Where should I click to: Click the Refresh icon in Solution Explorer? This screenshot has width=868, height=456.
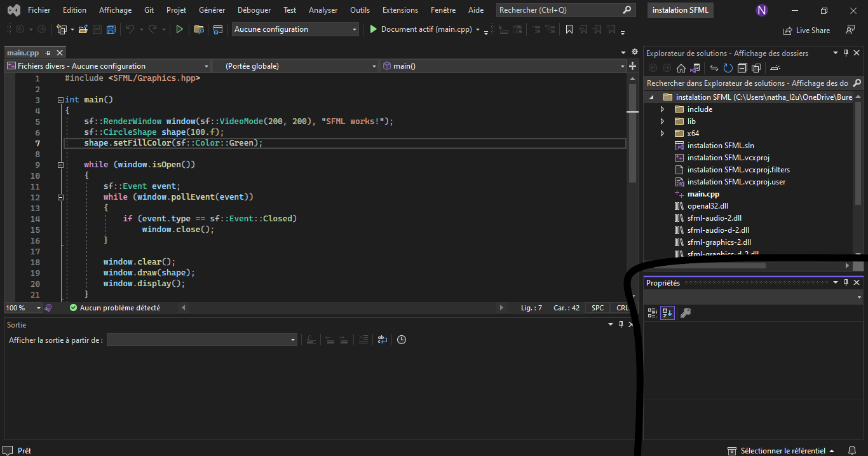(x=726, y=68)
